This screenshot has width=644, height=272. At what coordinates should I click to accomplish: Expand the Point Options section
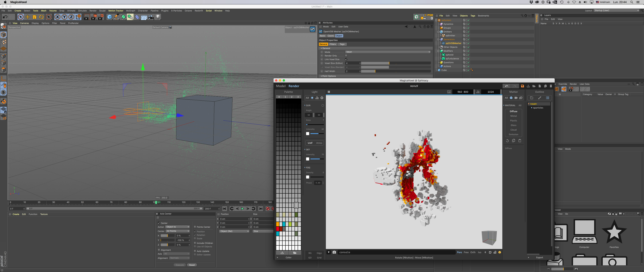coord(328,76)
